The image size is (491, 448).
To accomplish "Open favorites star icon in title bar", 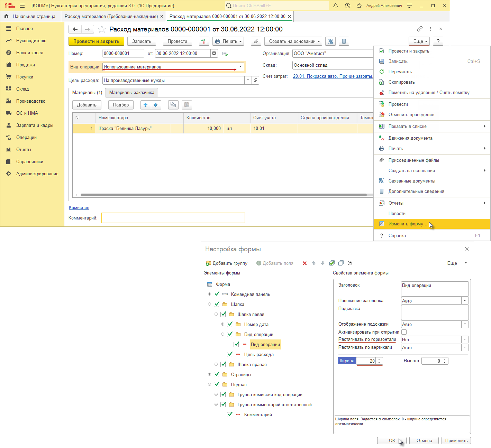I will coord(359,6).
